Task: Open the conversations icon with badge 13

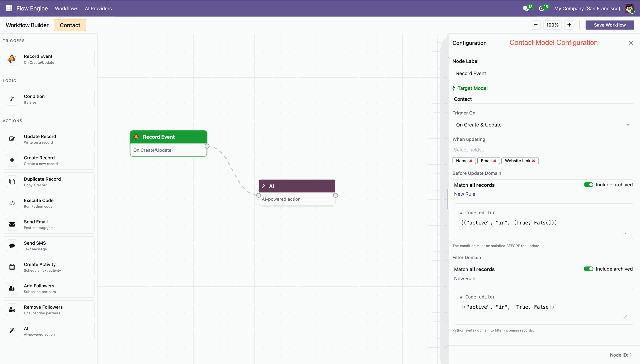Action: point(526,9)
